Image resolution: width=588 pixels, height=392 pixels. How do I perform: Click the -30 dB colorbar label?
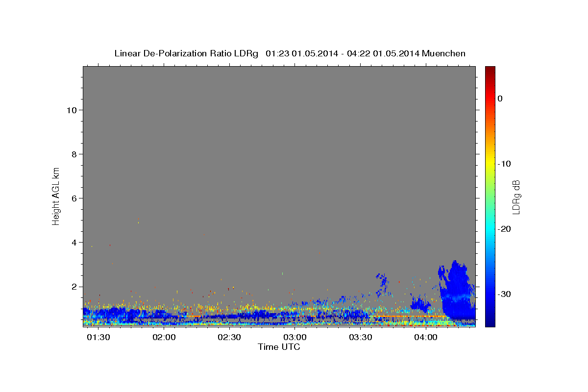click(504, 294)
